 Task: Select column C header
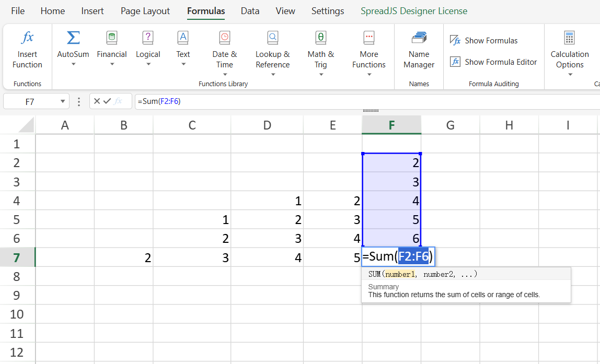[x=192, y=125]
